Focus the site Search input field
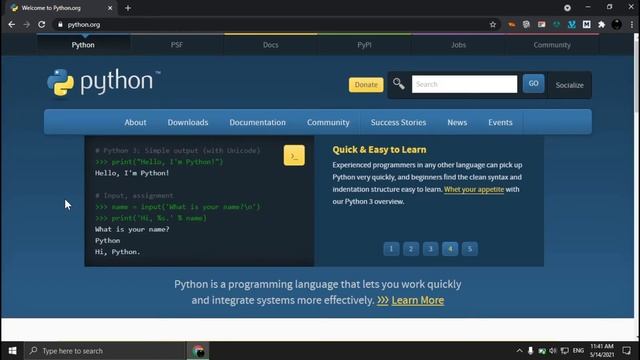This screenshot has height=360, width=640. click(x=464, y=84)
